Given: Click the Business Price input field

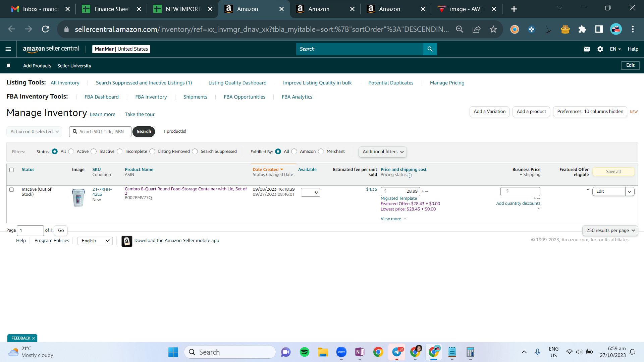Looking at the screenshot, I should pyautogui.click(x=520, y=191).
